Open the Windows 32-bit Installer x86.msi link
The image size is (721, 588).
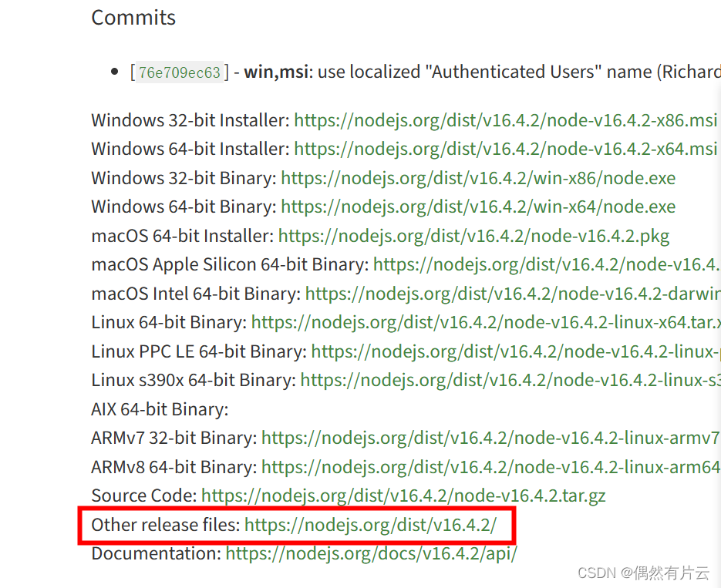click(506, 120)
